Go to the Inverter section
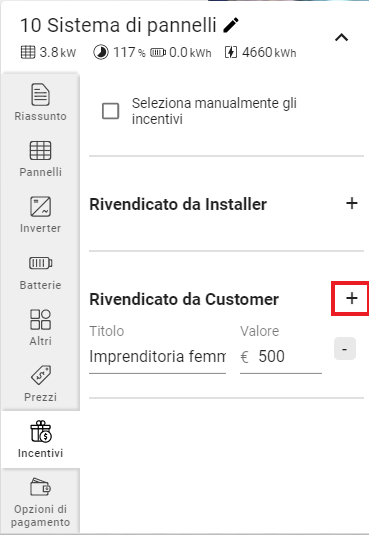The image size is (369, 535). point(40,214)
